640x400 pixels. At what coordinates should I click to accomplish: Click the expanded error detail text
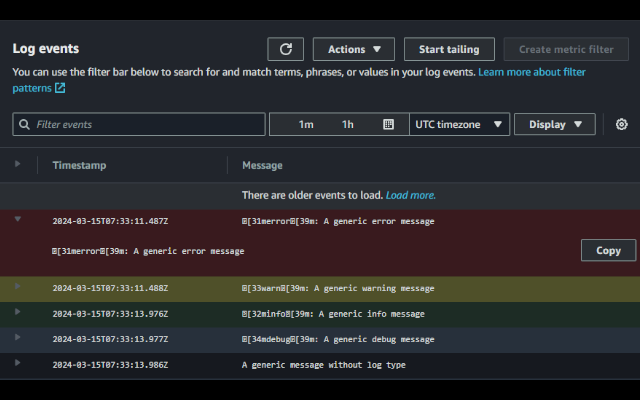148,251
